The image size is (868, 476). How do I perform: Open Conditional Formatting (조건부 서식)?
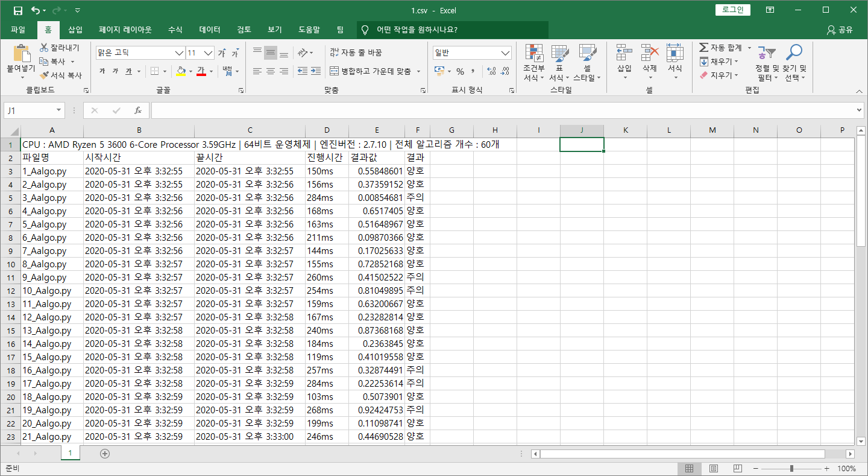(533, 63)
